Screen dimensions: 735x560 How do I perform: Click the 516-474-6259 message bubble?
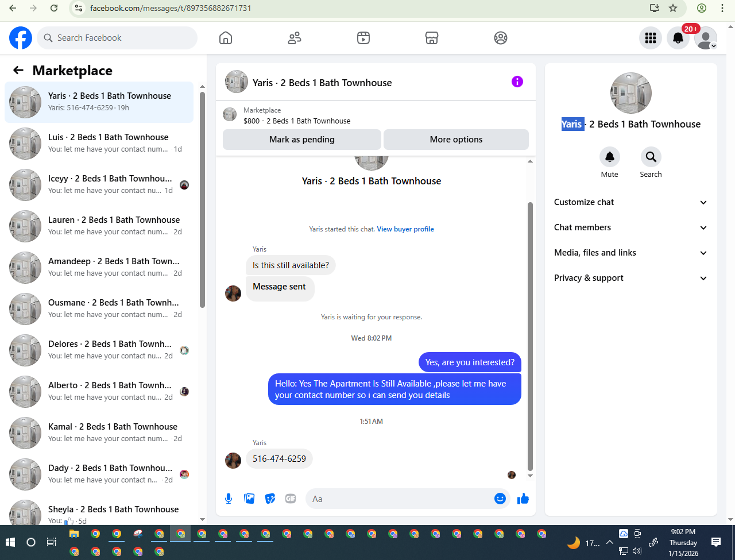click(280, 459)
